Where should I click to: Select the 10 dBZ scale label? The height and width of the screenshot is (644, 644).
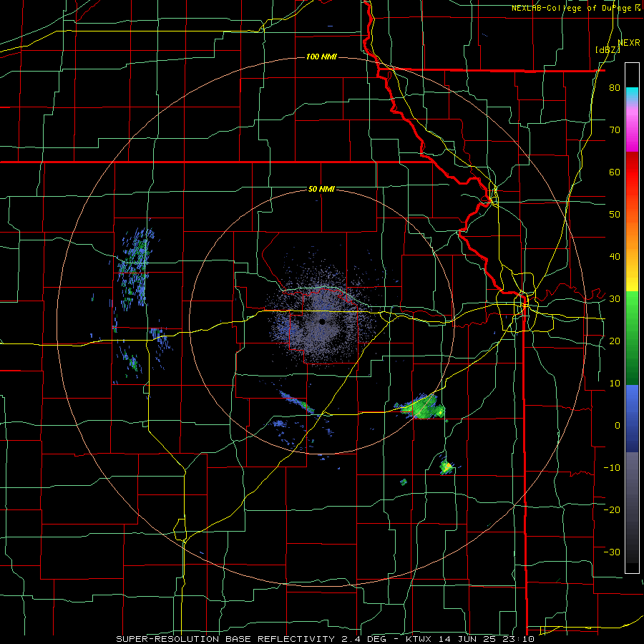pyautogui.click(x=615, y=384)
